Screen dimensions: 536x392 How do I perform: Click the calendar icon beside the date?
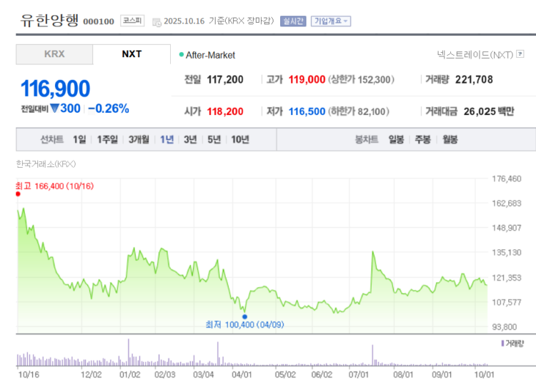click(157, 21)
